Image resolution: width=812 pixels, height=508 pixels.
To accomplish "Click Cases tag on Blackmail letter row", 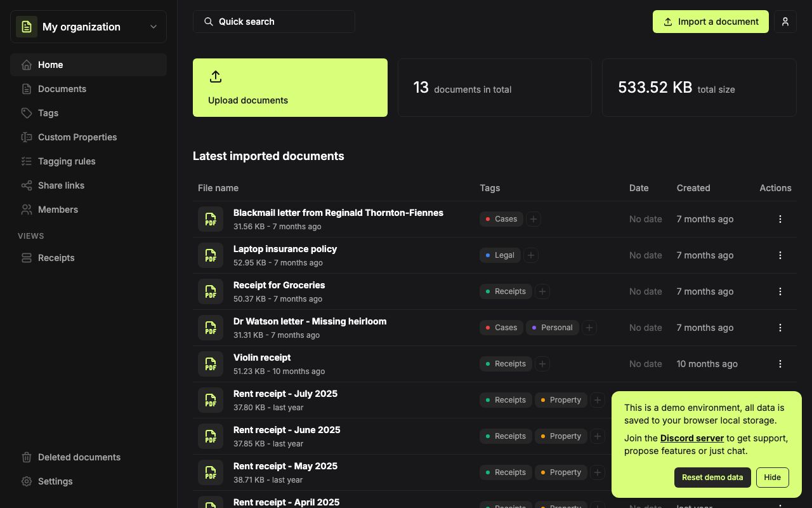I will pyautogui.click(x=501, y=219).
